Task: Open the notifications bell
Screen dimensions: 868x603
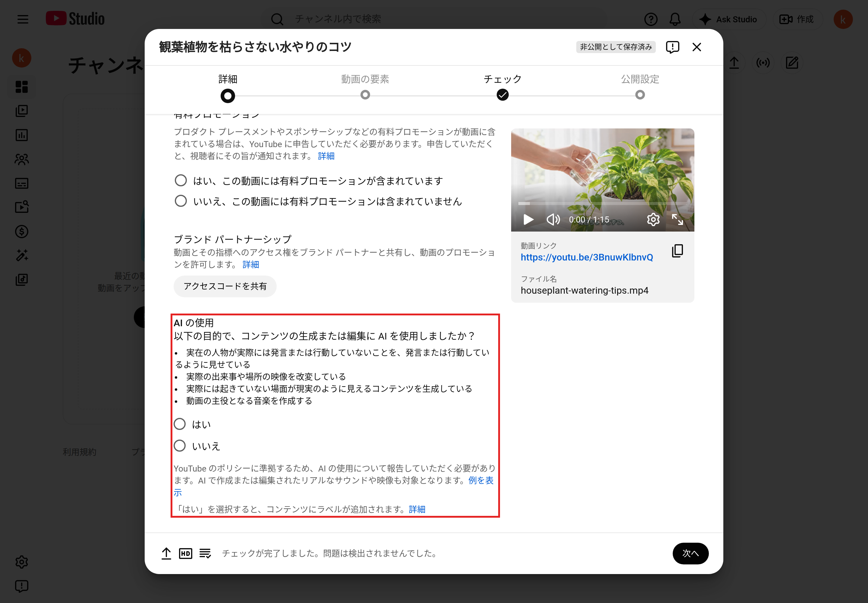Action: tap(675, 19)
